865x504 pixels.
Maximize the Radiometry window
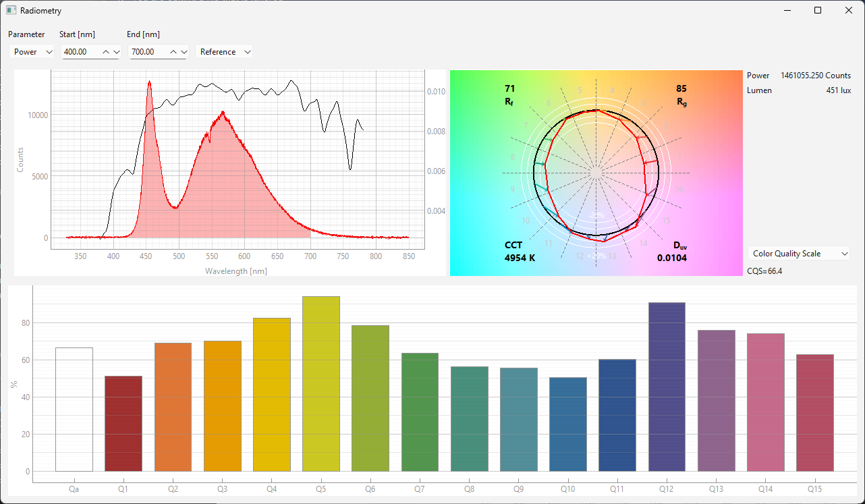(818, 10)
